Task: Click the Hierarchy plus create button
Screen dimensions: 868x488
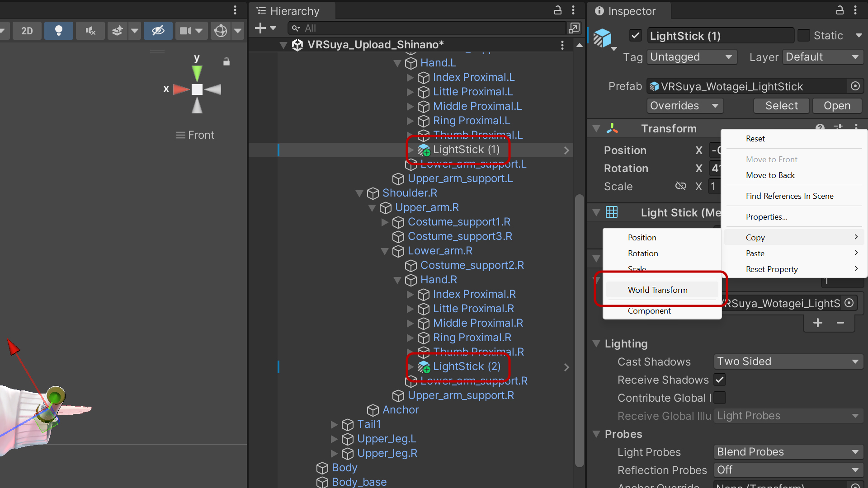Action: click(260, 28)
